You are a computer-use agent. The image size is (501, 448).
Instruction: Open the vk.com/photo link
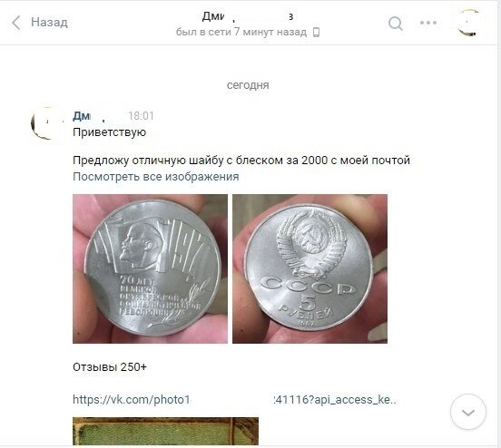pyautogui.click(x=234, y=399)
